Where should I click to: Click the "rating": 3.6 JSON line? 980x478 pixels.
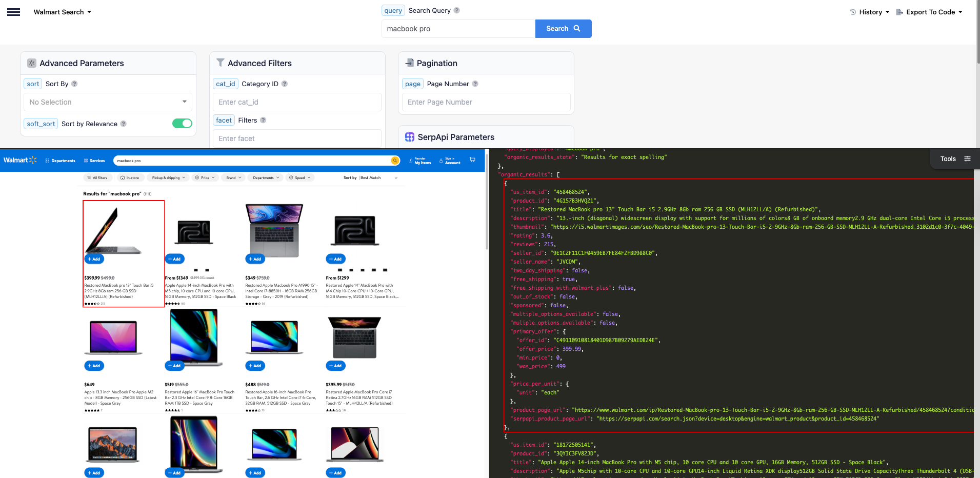tap(531, 235)
